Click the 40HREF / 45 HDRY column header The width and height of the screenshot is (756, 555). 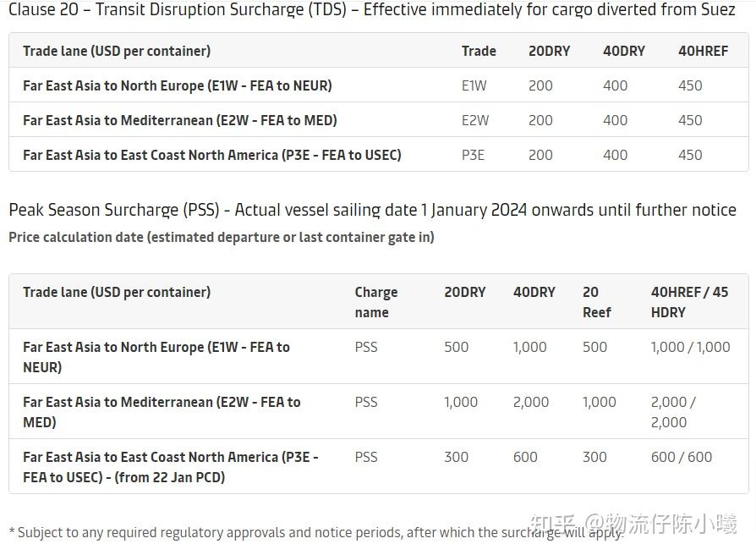coord(689,302)
